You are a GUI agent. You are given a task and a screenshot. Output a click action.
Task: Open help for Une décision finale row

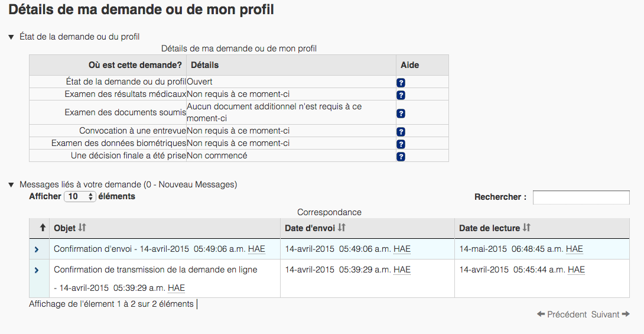401,157
